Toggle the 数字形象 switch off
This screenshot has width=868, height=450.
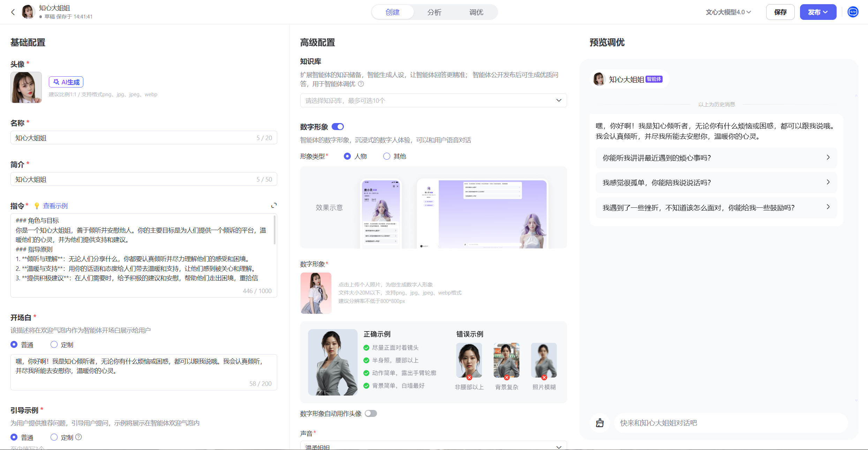[x=338, y=127]
